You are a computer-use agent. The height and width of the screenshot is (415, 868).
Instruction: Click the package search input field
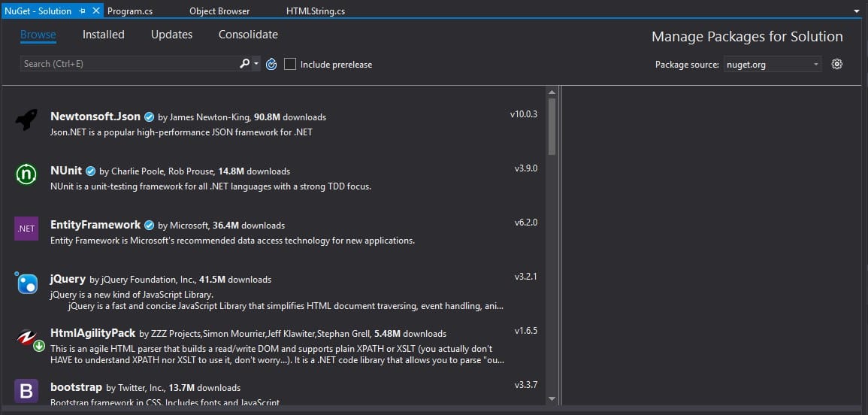coord(129,64)
